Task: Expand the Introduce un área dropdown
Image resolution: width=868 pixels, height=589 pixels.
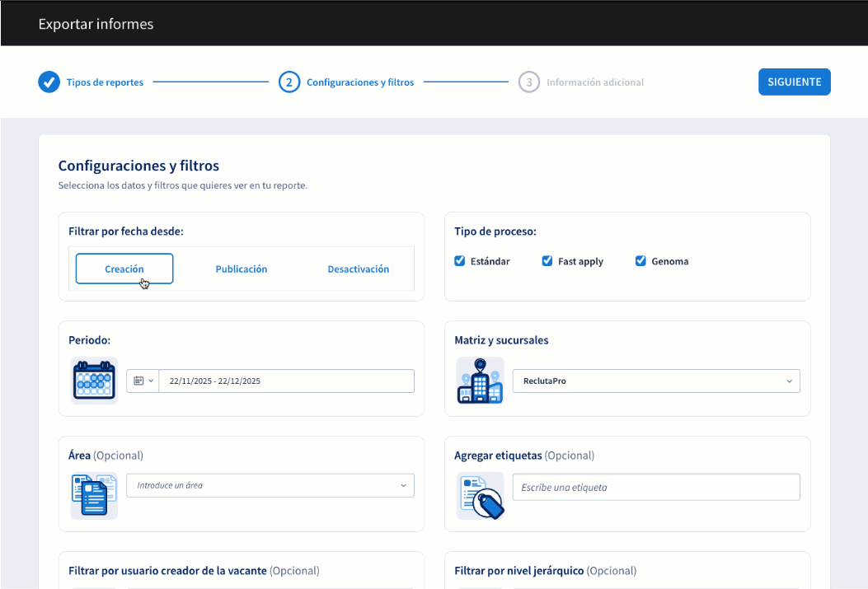Action: click(270, 486)
